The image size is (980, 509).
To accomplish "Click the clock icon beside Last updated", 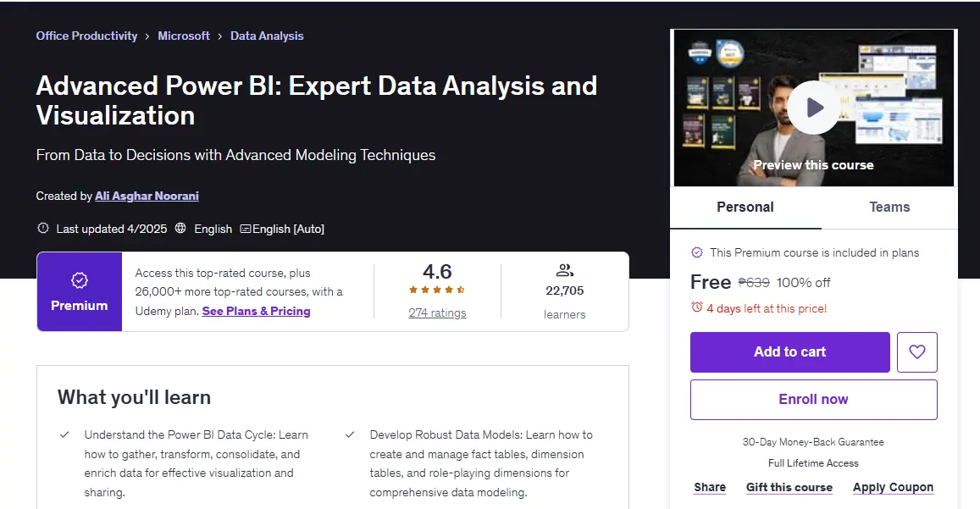I will [43, 228].
